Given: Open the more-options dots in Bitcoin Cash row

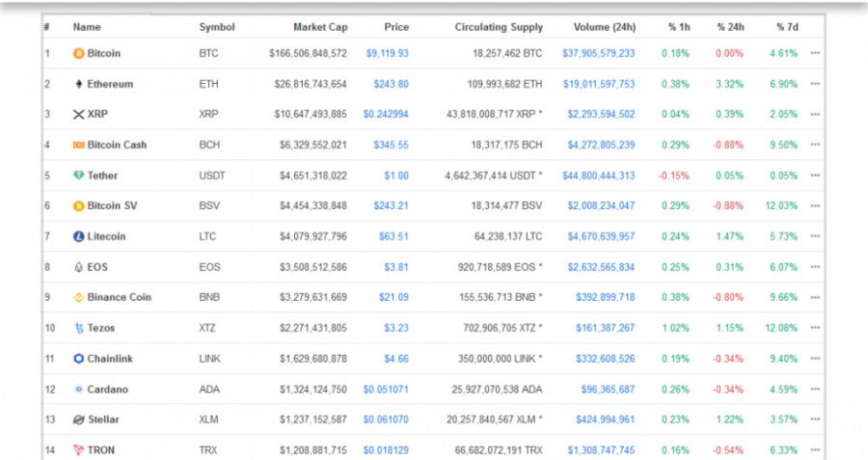Looking at the screenshot, I should (x=815, y=145).
